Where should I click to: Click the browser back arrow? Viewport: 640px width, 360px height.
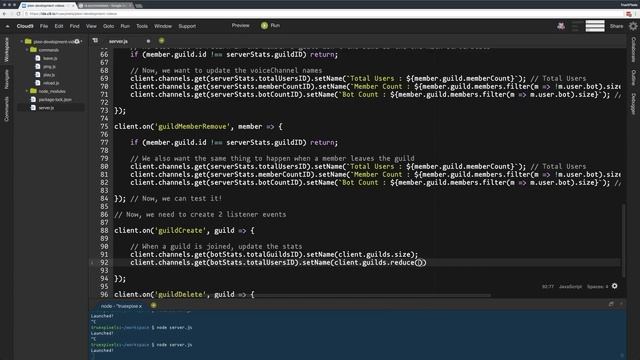click(x=4, y=14)
